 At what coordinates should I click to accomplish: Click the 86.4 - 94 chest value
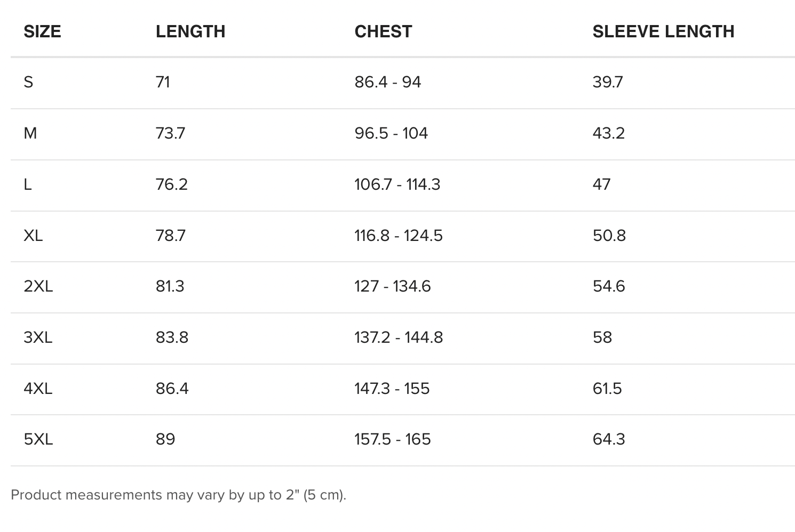pos(387,82)
